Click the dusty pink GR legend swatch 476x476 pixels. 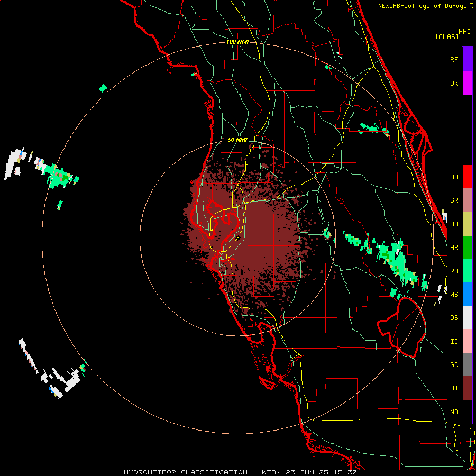pyautogui.click(x=467, y=200)
